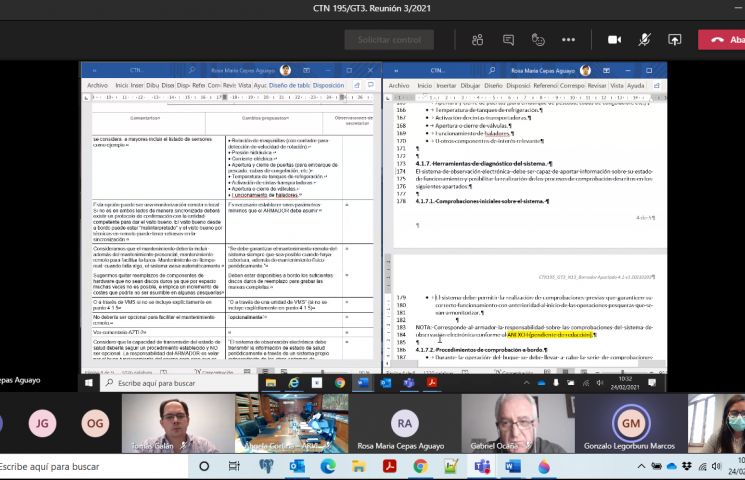This screenshot has height=480, width=745.
Task: Click 'Observaciones de secretaría' table header
Action: [353, 121]
